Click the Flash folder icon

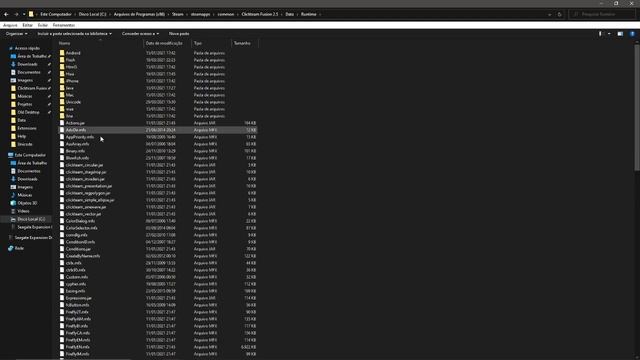pos(62,60)
